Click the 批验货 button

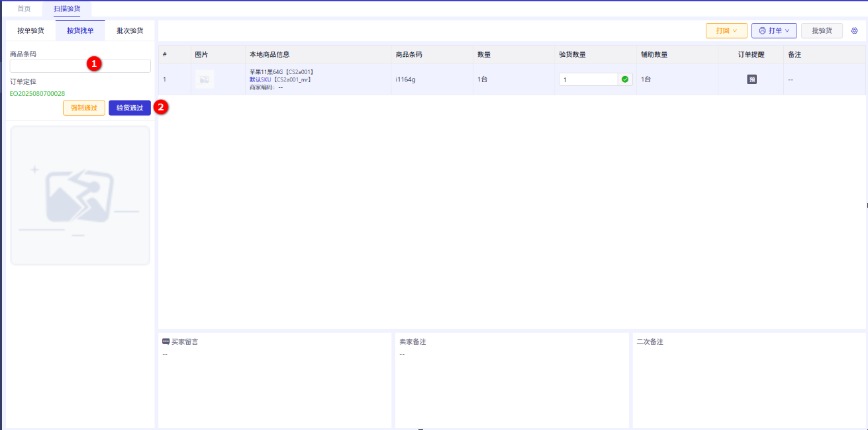[822, 30]
